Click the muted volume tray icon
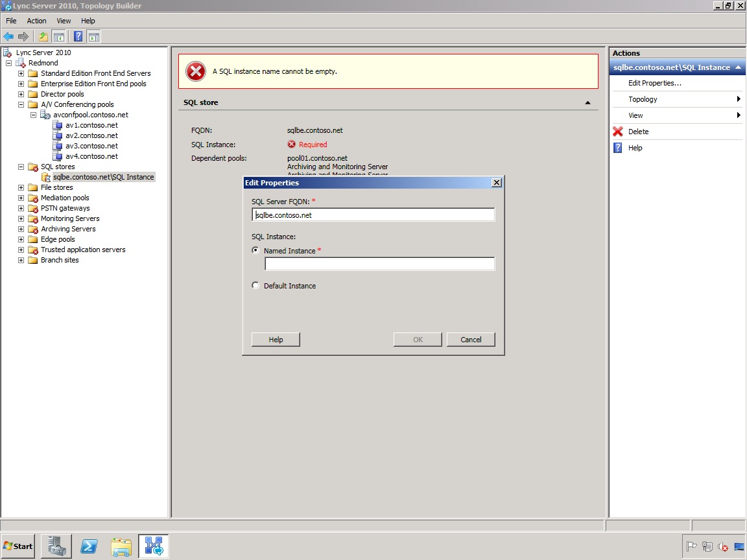The image size is (747, 560). tap(723, 546)
